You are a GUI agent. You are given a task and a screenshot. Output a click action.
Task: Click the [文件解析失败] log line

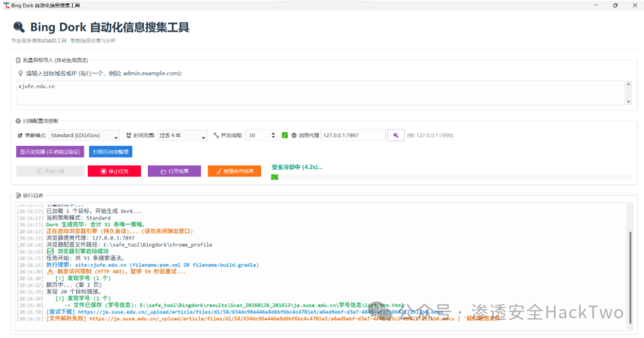(274, 318)
